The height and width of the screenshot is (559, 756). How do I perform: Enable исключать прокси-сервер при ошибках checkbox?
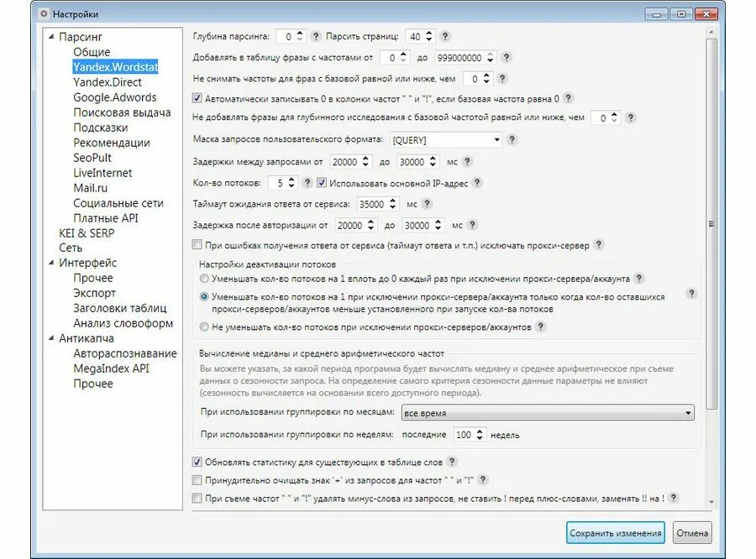[197, 245]
